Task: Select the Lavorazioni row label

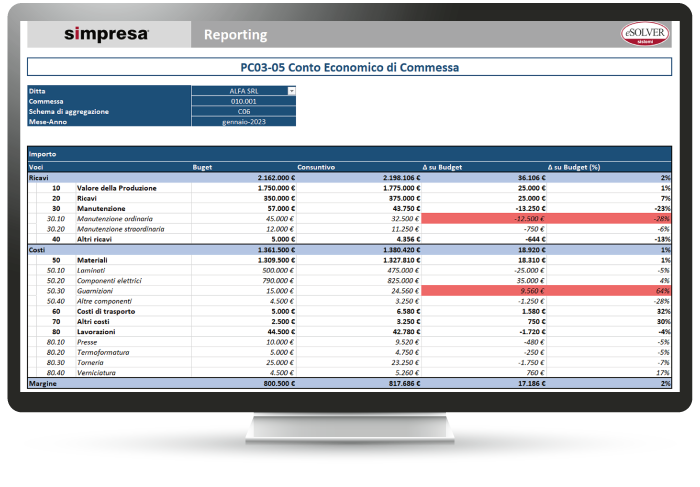Action: click(x=98, y=331)
